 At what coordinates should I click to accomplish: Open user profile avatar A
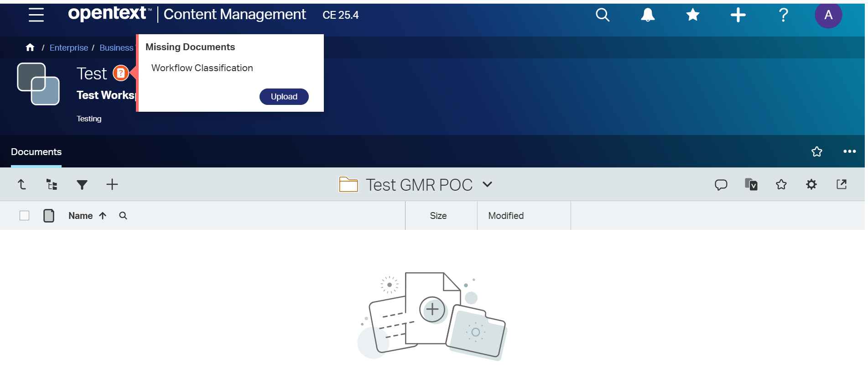(828, 15)
